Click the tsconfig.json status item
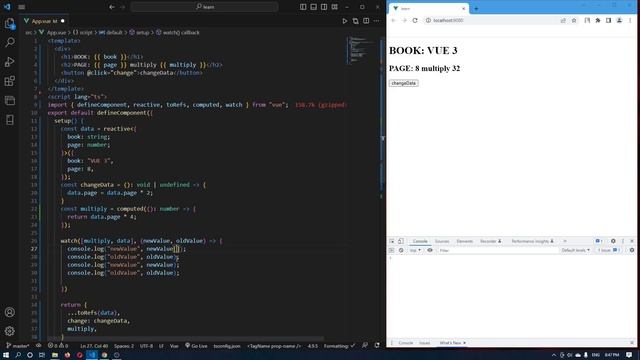The image size is (640, 360). [227, 346]
